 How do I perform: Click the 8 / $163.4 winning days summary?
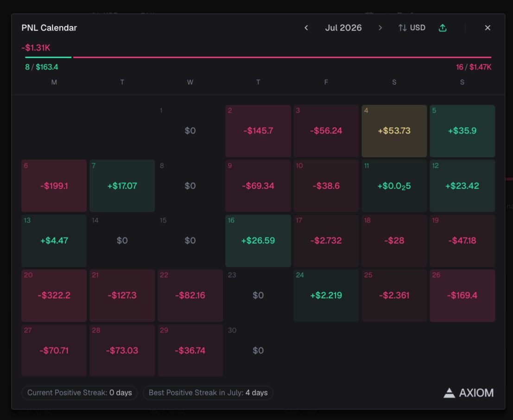(42, 67)
